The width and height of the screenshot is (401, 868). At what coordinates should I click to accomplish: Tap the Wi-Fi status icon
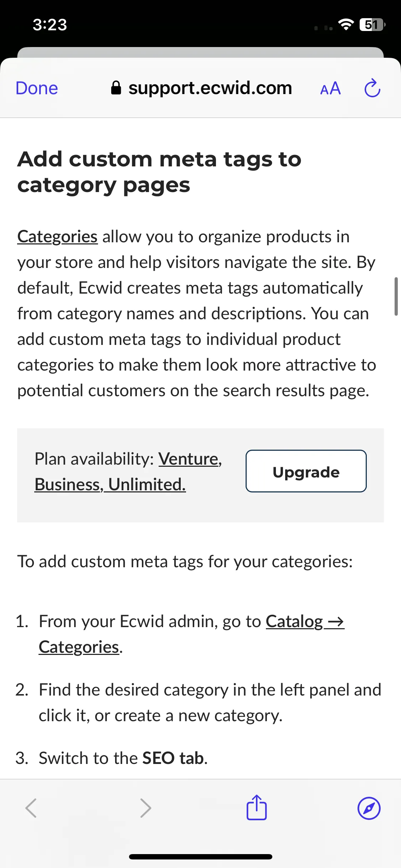(346, 25)
